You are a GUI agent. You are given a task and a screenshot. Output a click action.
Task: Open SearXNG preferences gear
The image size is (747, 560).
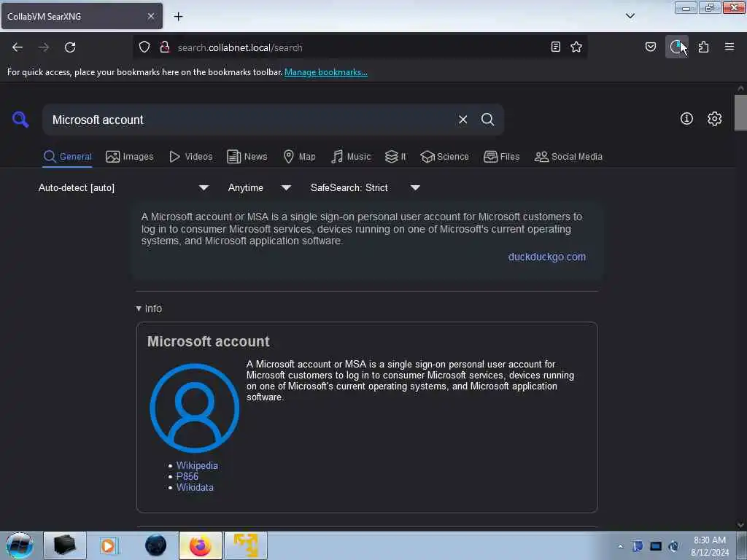click(715, 119)
